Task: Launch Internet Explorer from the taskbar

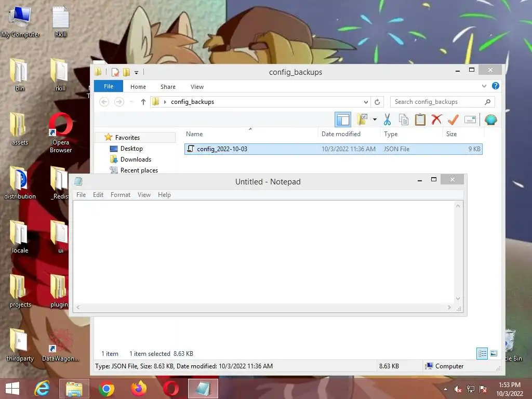Action: point(42,389)
